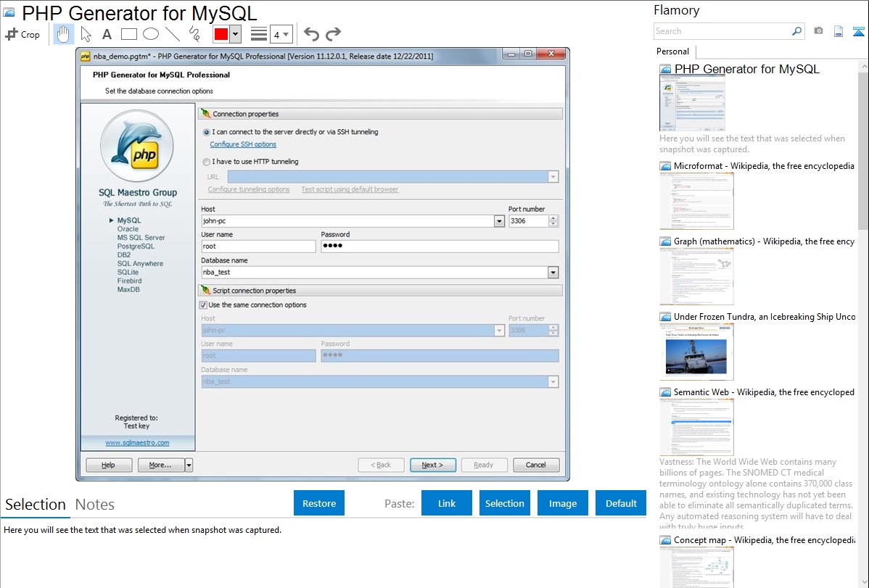Click the red color swatch

221,34
